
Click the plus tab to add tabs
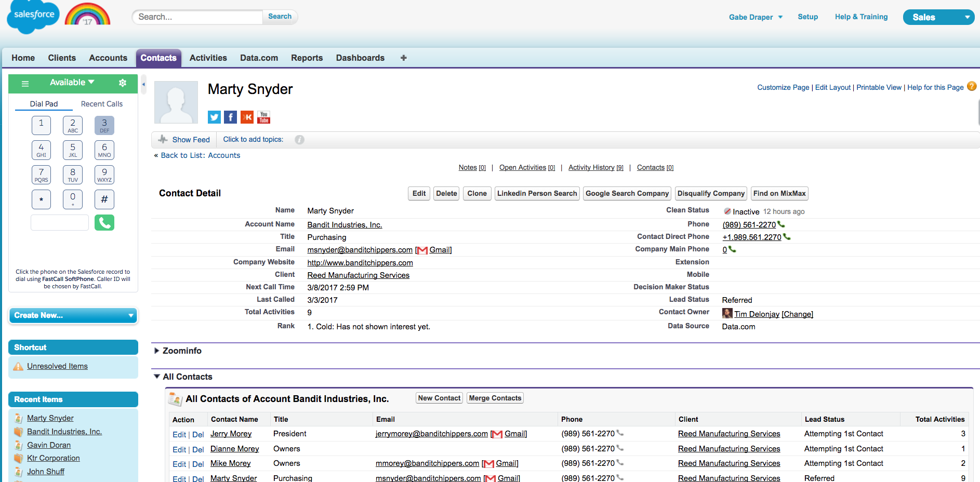[x=404, y=58]
